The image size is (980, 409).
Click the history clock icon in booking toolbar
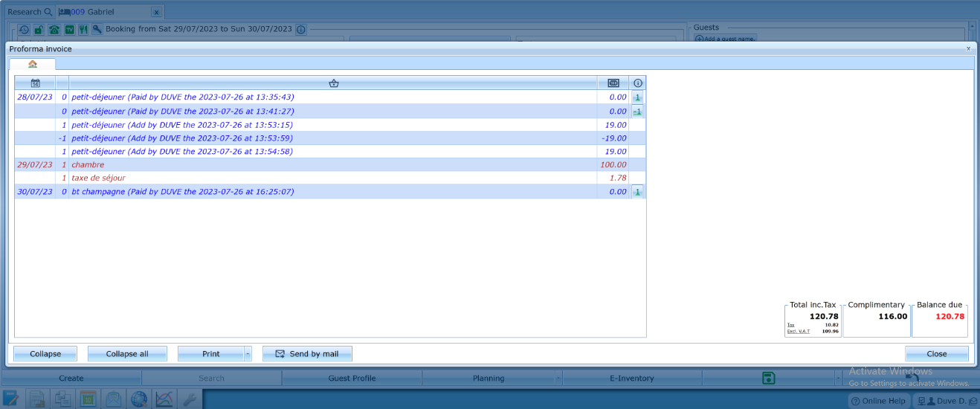tap(25, 30)
